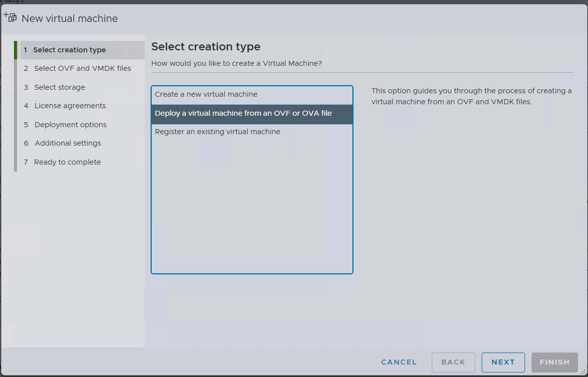Pick 'Register an existing virtual machine' option
This screenshot has height=377, width=588.
tap(218, 132)
